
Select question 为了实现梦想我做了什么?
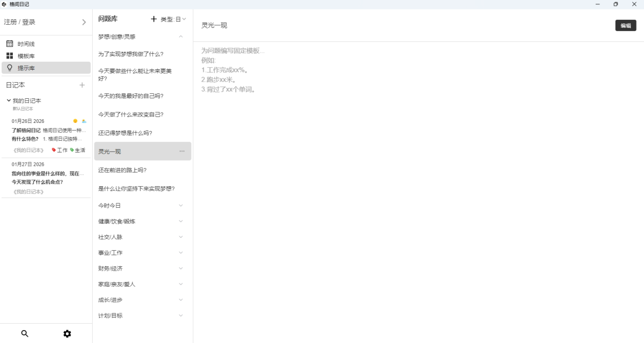(130, 54)
